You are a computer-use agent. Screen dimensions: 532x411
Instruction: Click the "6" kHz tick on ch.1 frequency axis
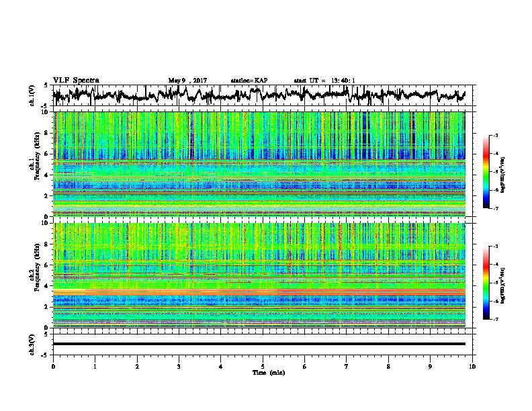[47, 154]
